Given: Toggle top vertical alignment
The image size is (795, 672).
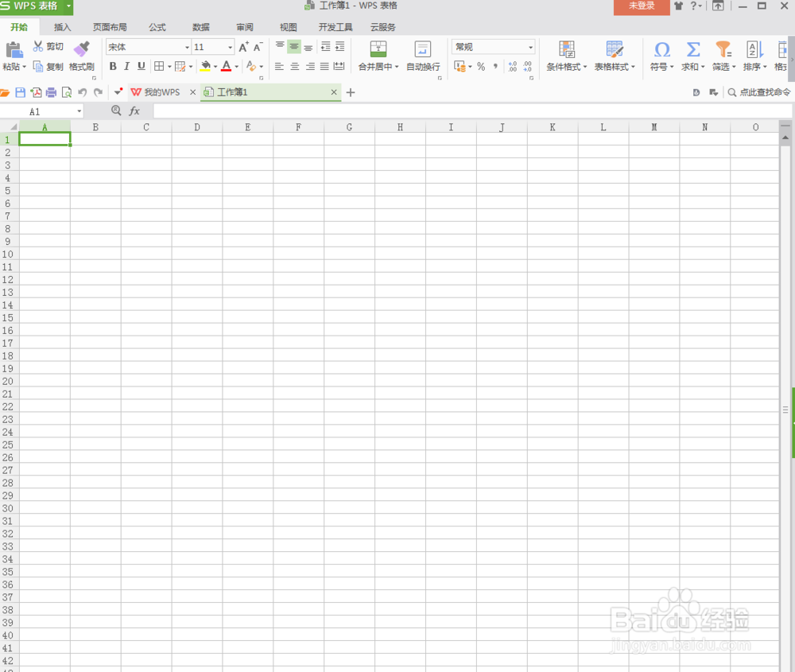Looking at the screenshot, I should tap(280, 47).
